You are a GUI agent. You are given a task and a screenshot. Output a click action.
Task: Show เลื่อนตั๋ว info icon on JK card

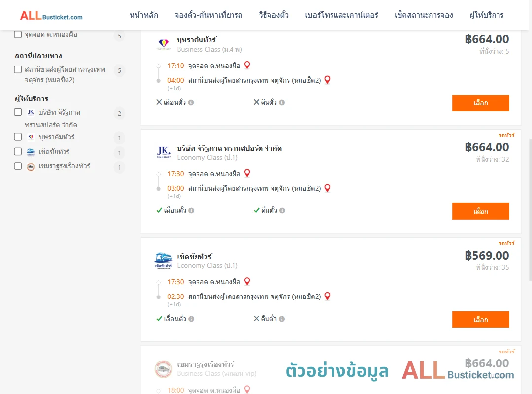(191, 210)
